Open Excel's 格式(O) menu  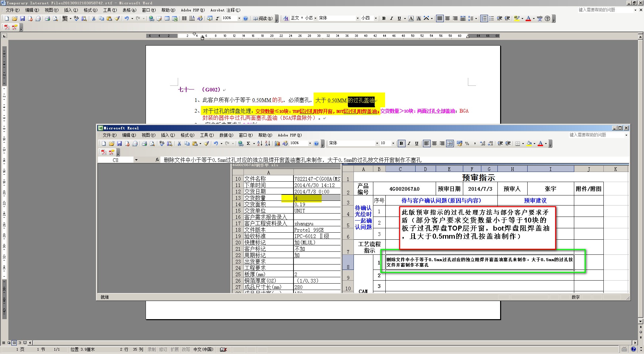pos(187,135)
